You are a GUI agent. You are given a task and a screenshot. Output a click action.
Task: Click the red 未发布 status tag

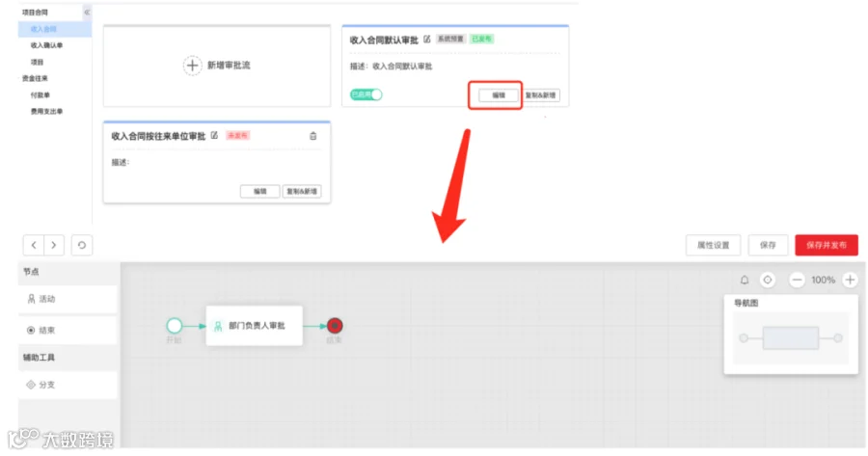tap(238, 136)
